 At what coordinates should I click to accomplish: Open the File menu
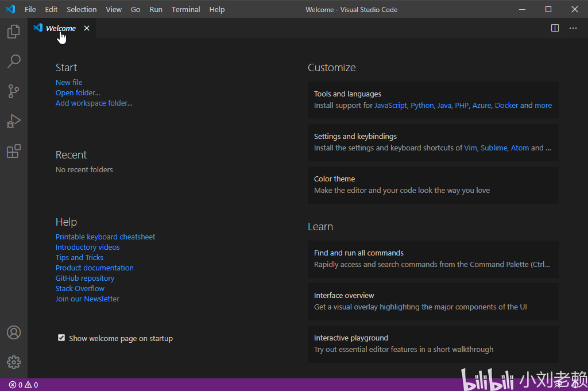[30, 9]
